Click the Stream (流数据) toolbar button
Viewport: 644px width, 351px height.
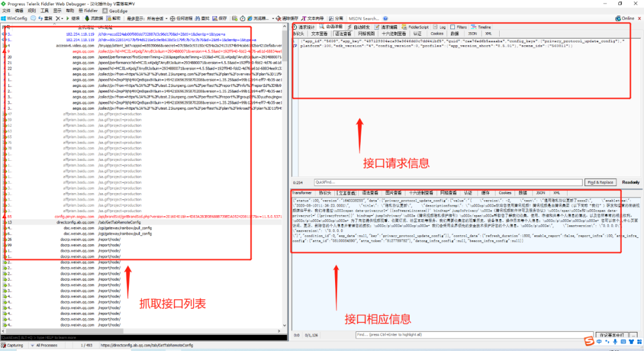[x=94, y=18]
